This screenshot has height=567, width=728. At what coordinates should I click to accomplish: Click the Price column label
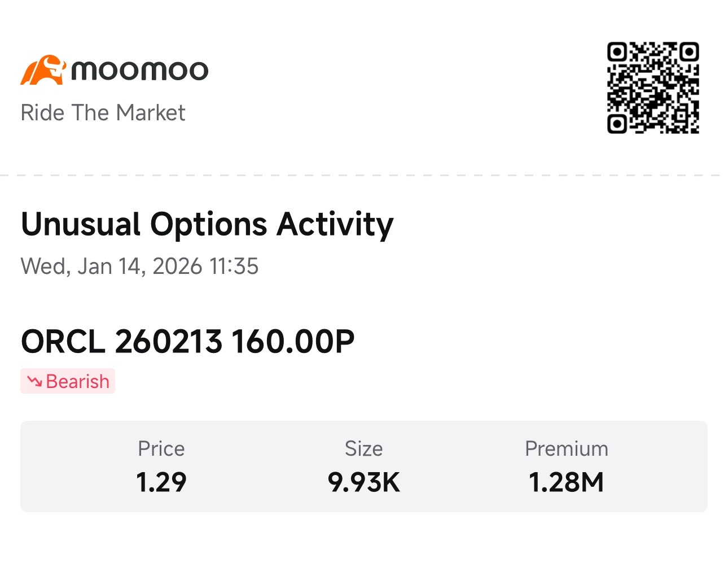pos(161,449)
